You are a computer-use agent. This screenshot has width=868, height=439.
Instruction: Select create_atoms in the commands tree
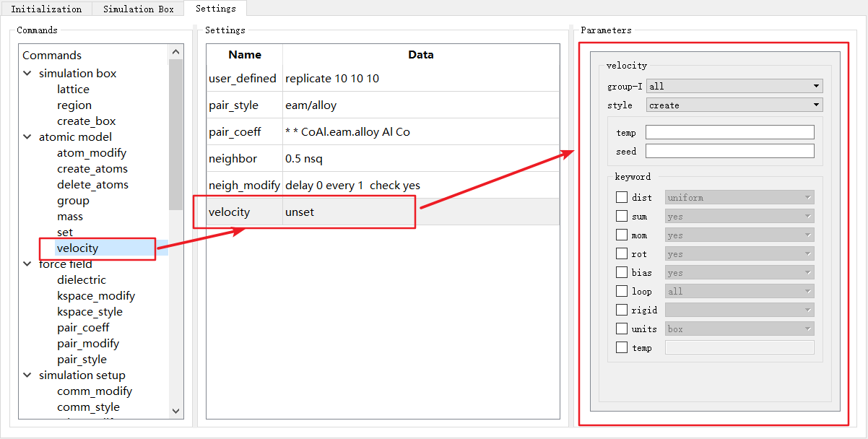[x=92, y=169]
